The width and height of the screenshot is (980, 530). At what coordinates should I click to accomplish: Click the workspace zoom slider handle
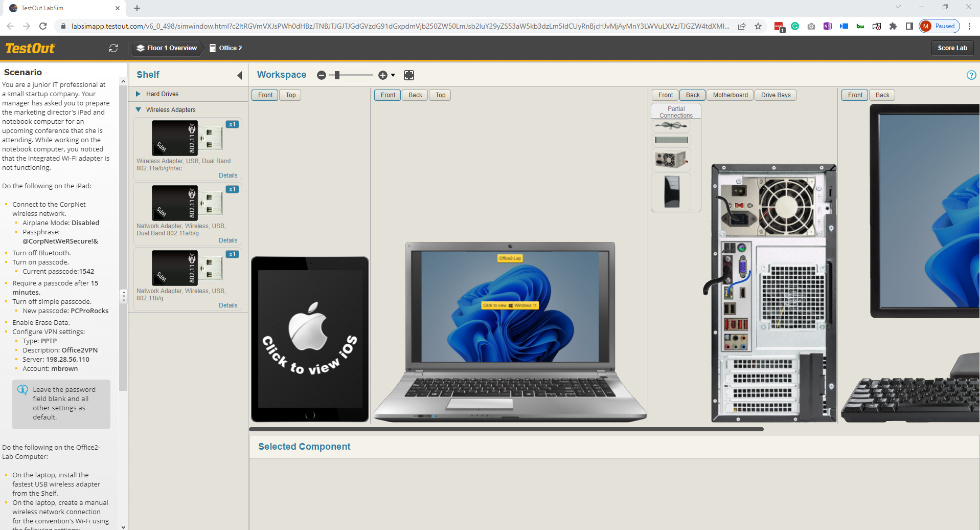(x=337, y=75)
